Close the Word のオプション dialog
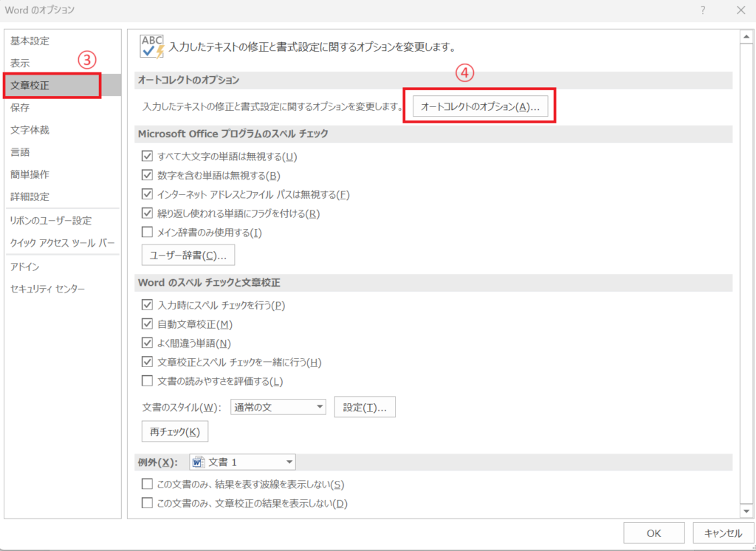756x551 pixels. [740, 10]
